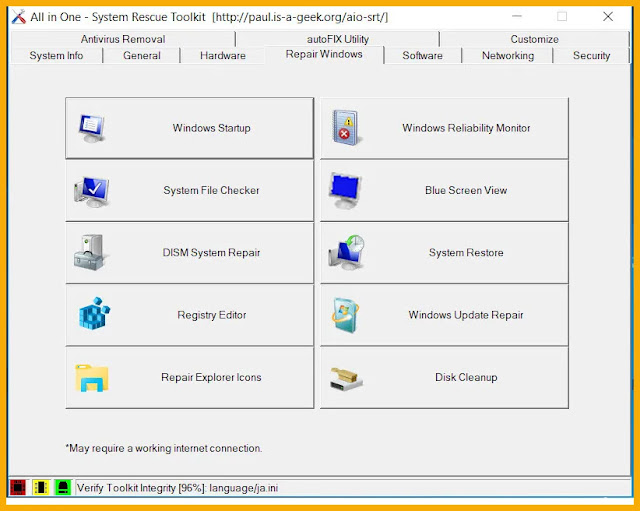Click the DISM System Repair toolbox icon

(91, 253)
